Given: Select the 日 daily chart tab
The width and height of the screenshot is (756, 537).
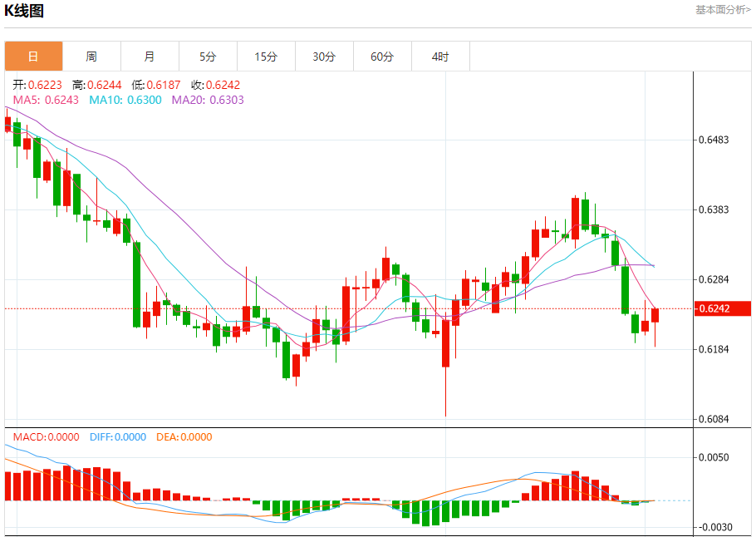Looking at the screenshot, I should coord(34,57).
